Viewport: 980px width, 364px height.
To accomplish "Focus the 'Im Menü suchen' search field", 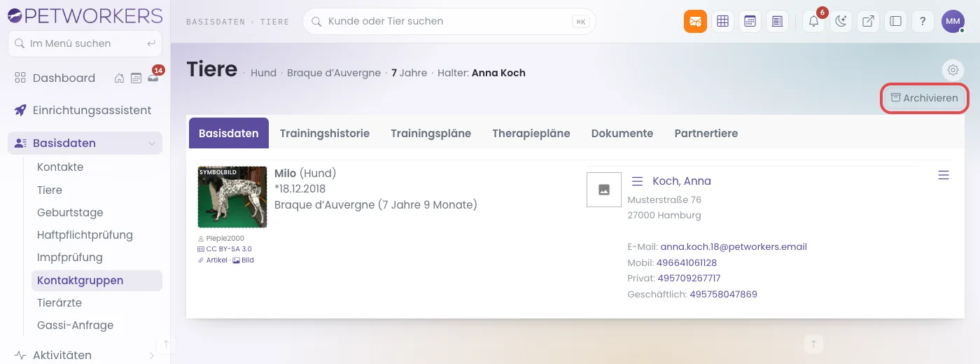I will coord(85,43).
